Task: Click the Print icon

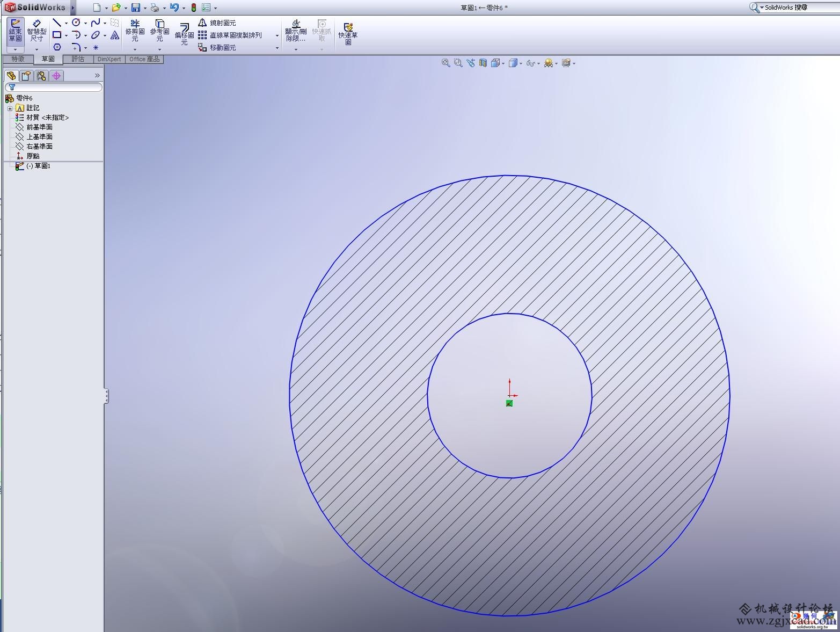Action: click(155, 8)
